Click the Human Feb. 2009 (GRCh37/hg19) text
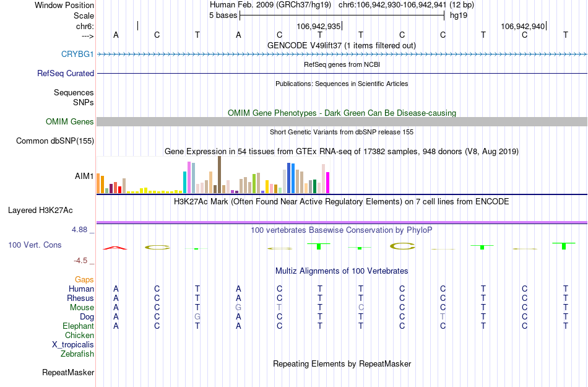The image size is (588, 387). (x=270, y=5)
